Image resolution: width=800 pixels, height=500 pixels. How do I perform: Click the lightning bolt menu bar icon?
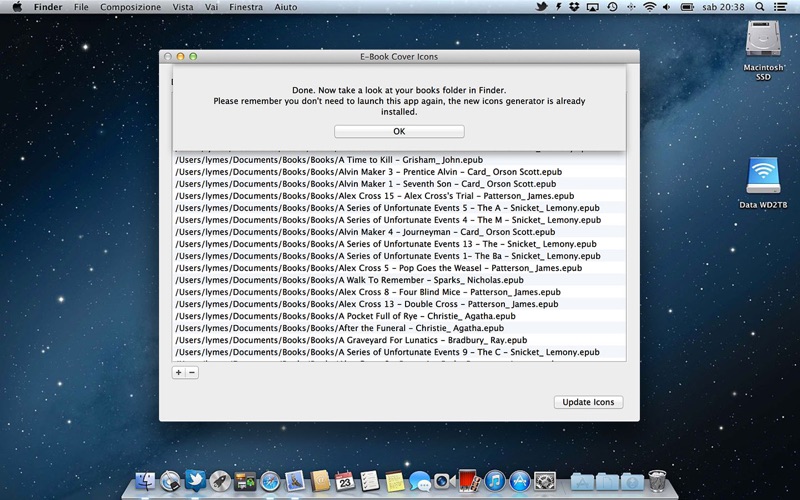coord(558,7)
